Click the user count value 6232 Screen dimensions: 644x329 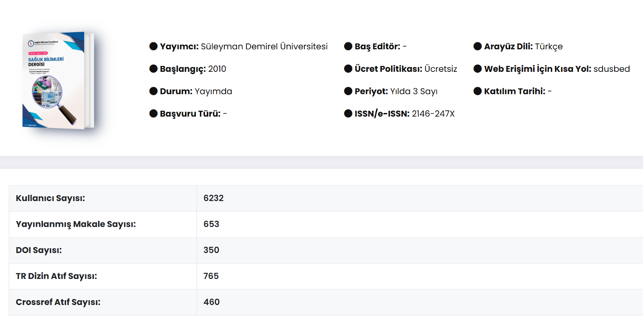(x=213, y=198)
